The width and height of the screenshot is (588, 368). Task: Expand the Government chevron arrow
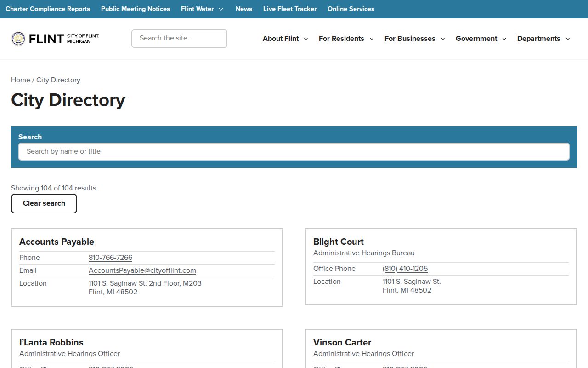(504, 39)
